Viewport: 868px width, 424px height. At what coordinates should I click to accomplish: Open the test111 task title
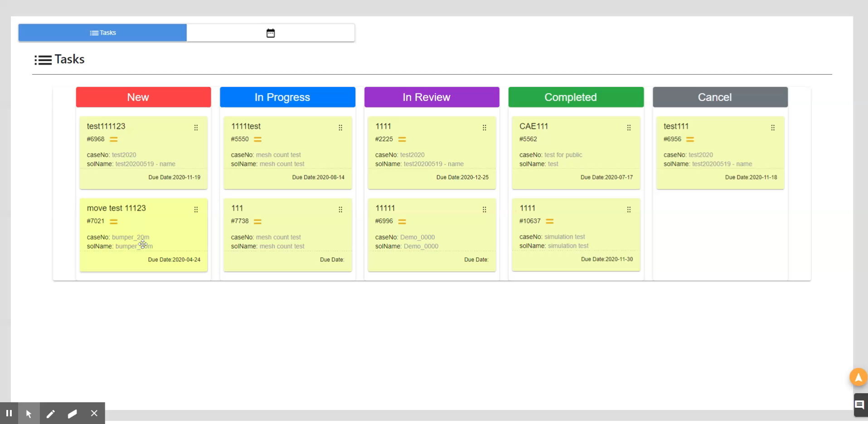pyautogui.click(x=676, y=126)
